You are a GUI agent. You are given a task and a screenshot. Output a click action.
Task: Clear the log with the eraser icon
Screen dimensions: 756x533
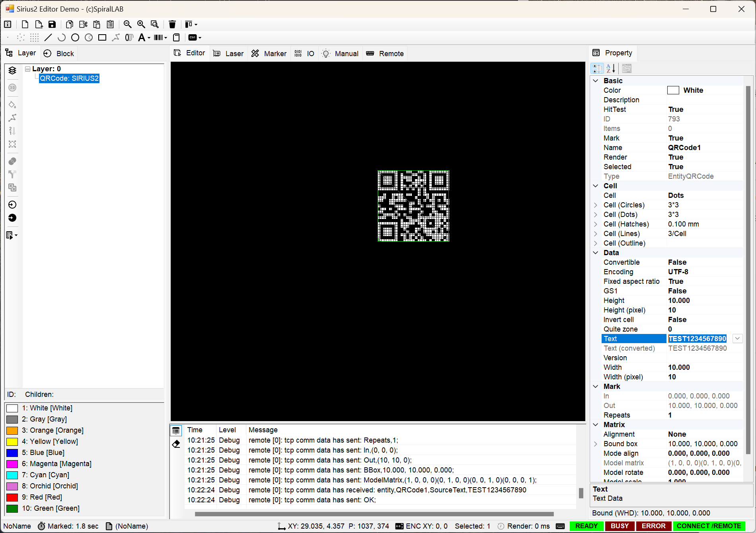click(x=176, y=444)
